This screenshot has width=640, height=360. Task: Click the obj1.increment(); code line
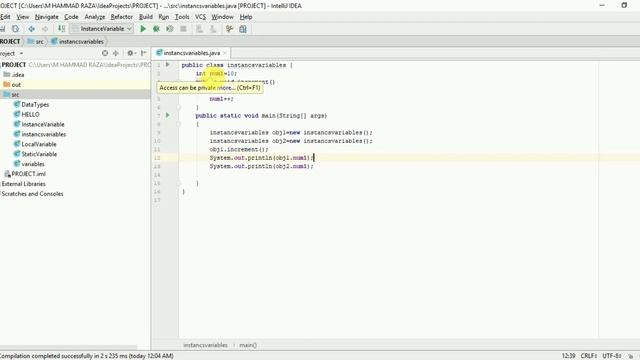tap(239, 149)
